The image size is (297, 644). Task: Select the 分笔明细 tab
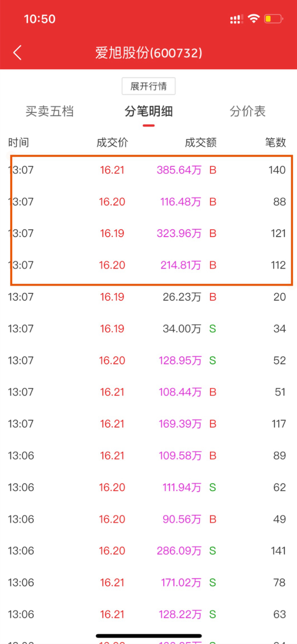(148, 111)
